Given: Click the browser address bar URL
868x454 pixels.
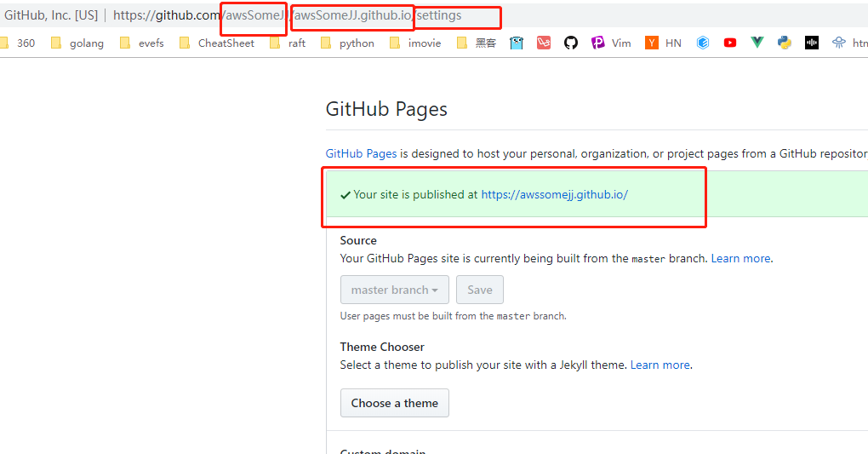Looking at the screenshot, I should 287,15.
